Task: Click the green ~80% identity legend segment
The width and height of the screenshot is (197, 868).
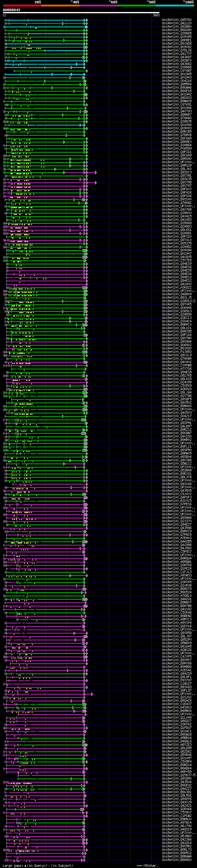Action: click(x=137, y=6)
